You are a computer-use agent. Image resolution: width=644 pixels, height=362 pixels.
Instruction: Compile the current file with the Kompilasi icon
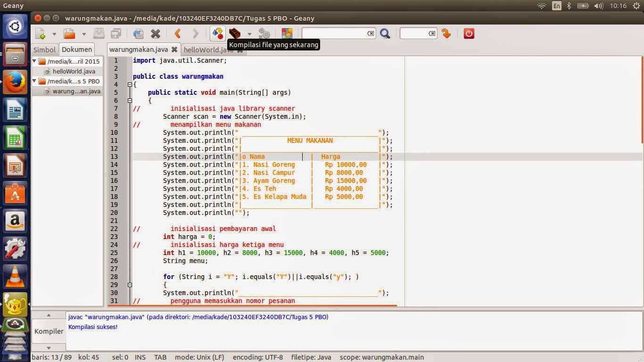coord(217,33)
